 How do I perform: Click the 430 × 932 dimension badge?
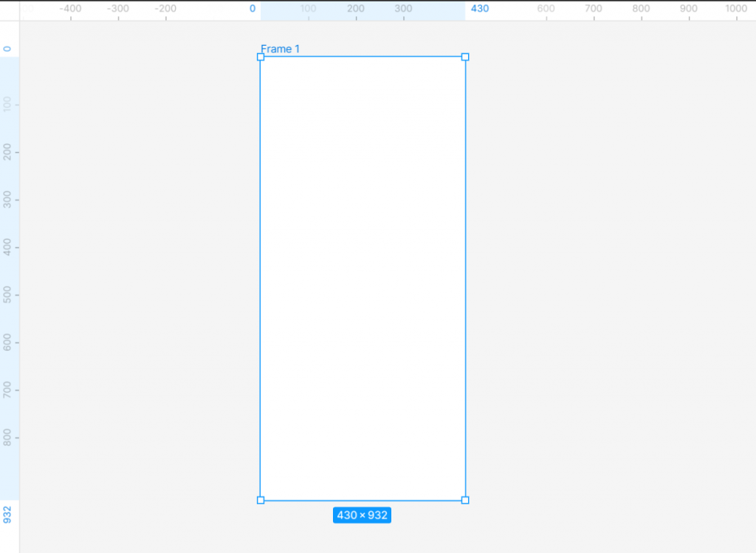tap(362, 515)
